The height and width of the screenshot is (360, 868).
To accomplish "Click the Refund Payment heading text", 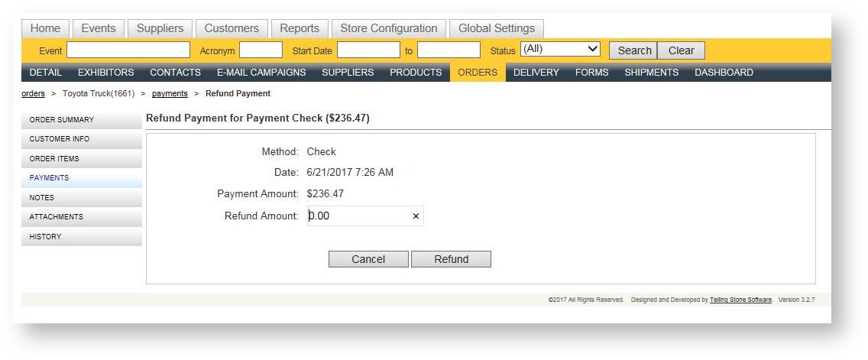I will point(257,118).
